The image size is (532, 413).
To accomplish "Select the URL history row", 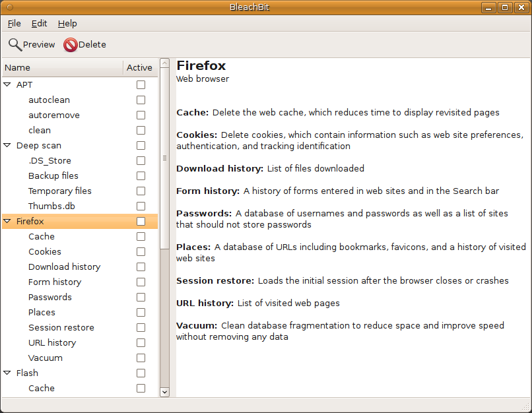I will tap(80, 343).
